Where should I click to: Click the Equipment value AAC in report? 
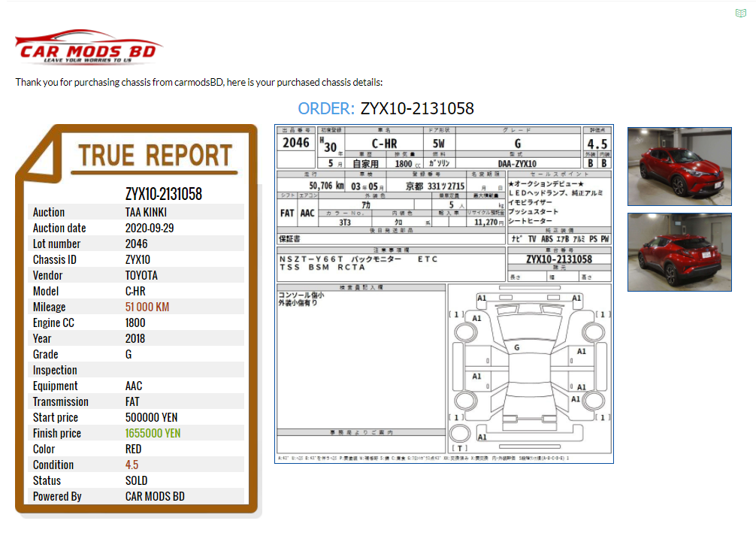134,386
